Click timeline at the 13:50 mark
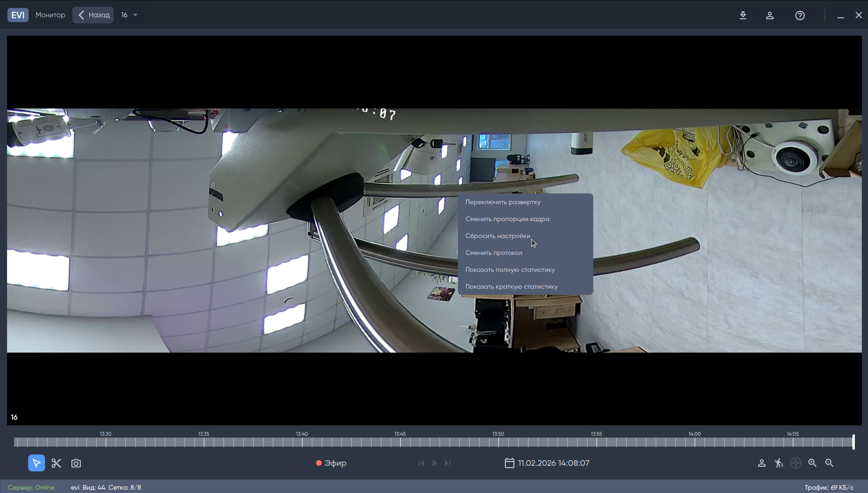Viewport: 868px width, 493px height. [498, 442]
